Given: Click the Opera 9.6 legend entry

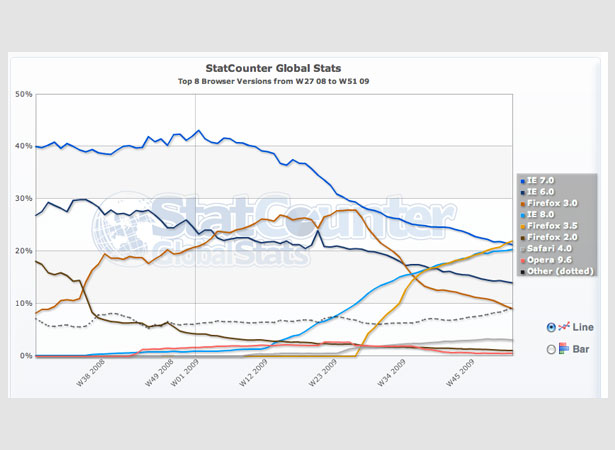Looking at the screenshot, I should tap(546, 260).
